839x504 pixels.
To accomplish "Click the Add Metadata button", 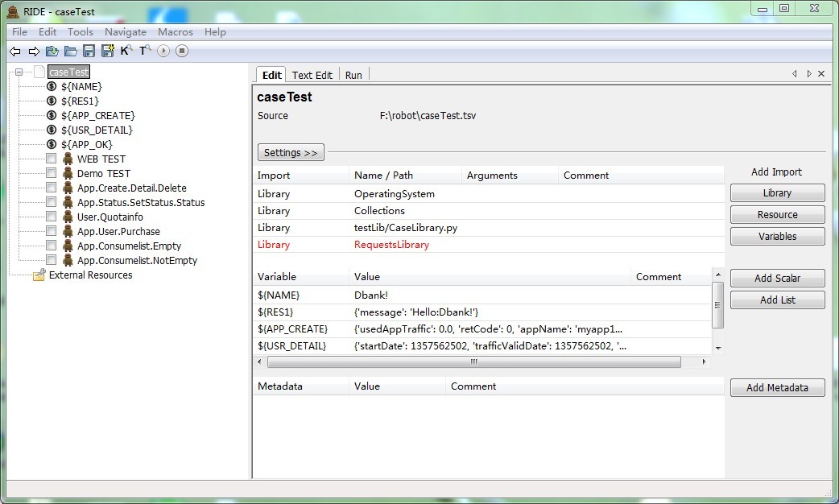I will 777,388.
